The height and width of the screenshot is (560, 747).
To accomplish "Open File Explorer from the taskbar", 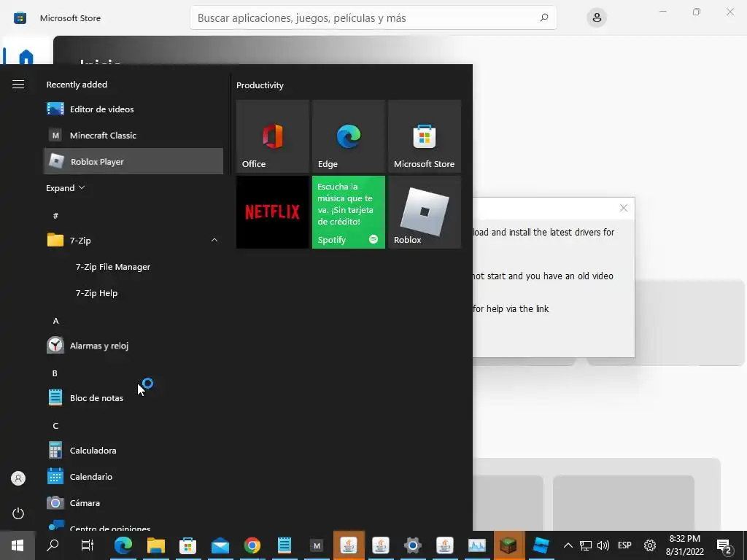I will click(x=156, y=545).
